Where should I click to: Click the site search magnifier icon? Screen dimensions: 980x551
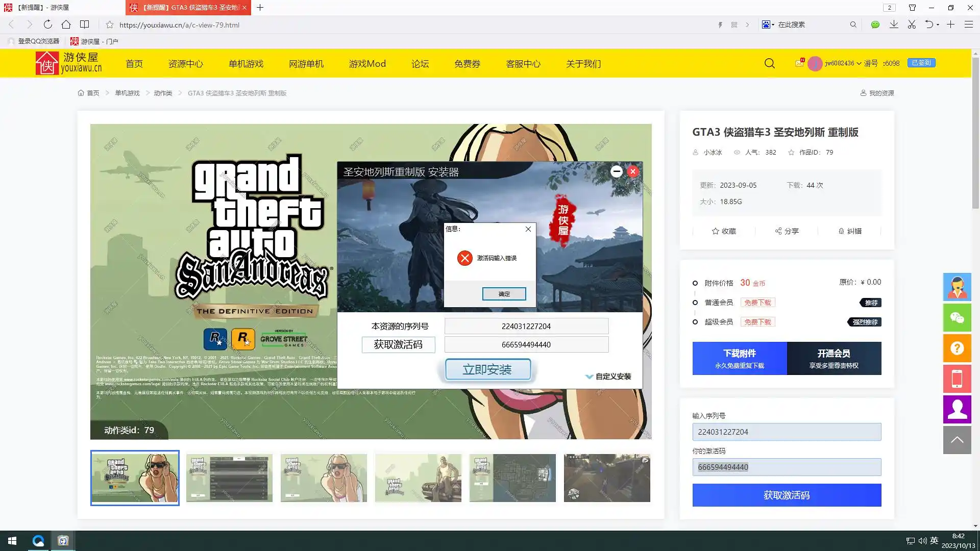click(x=769, y=63)
